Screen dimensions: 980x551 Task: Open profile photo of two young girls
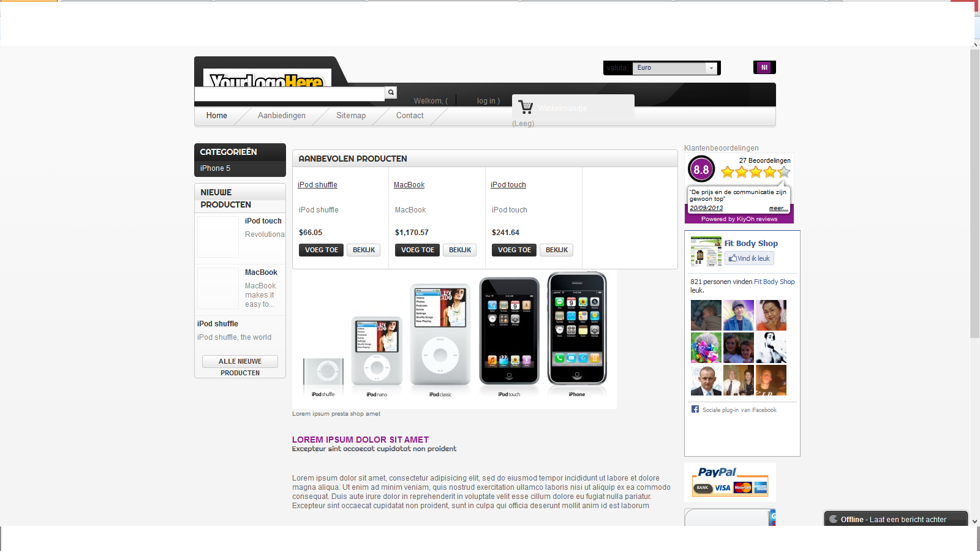[x=739, y=348]
